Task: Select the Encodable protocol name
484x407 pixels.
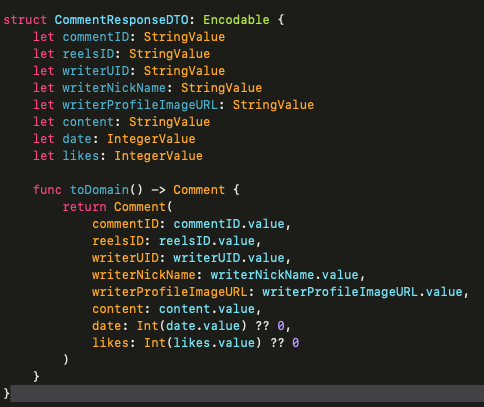Action: [x=236, y=20]
